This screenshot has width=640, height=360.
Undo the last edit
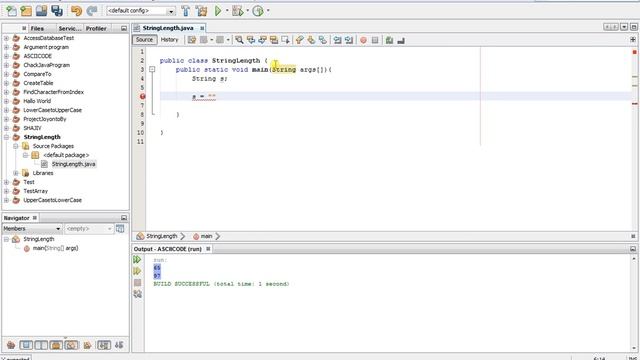coord(76,11)
